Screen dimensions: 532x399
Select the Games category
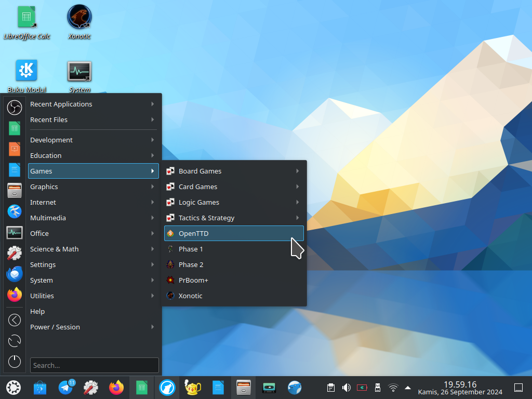(94, 171)
